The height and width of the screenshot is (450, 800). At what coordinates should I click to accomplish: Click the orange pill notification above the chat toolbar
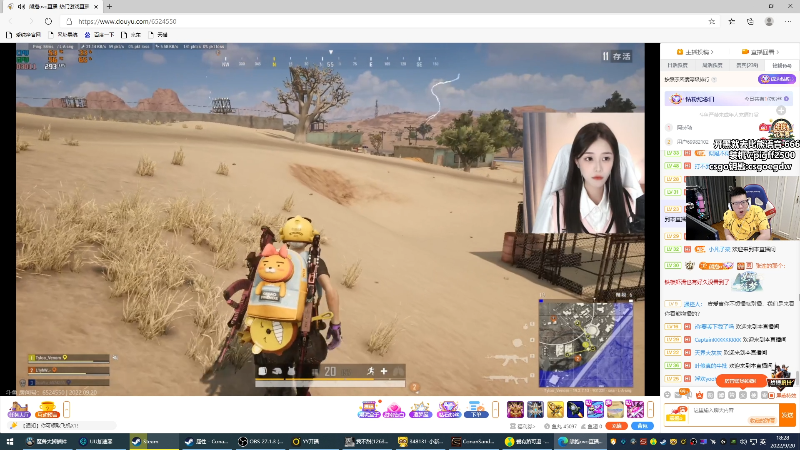click(x=741, y=381)
